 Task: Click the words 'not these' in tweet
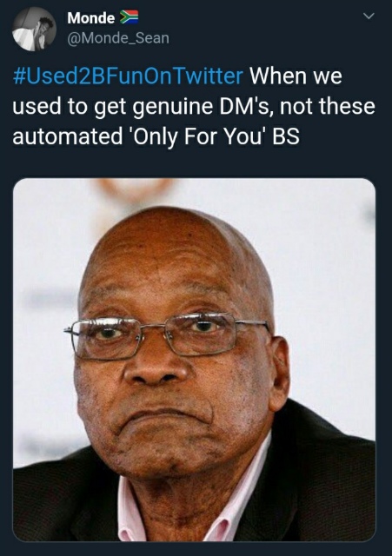coord(328,106)
